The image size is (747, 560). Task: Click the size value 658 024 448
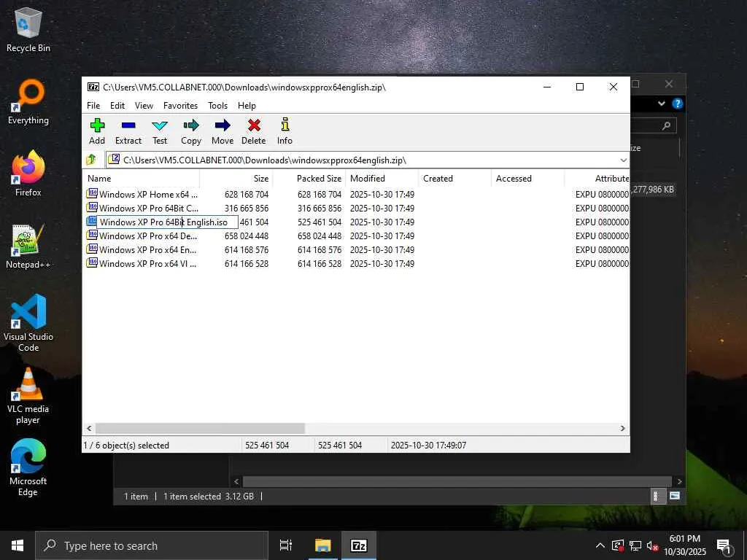click(x=247, y=236)
